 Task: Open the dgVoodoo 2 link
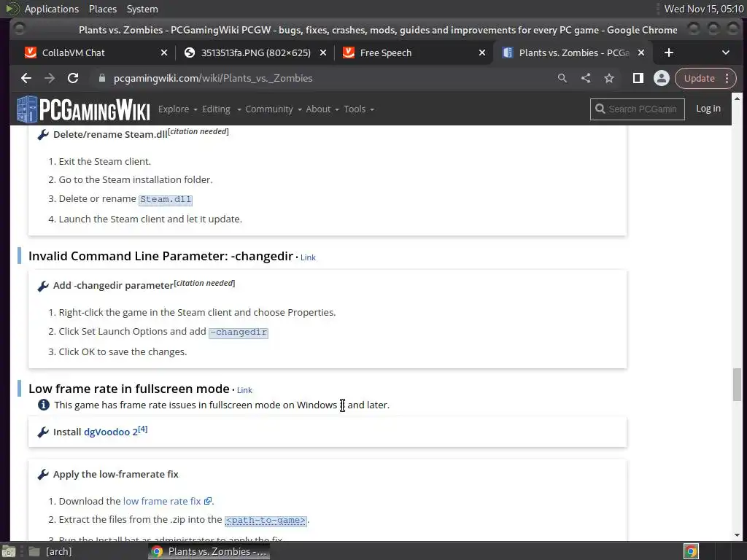[111, 432]
